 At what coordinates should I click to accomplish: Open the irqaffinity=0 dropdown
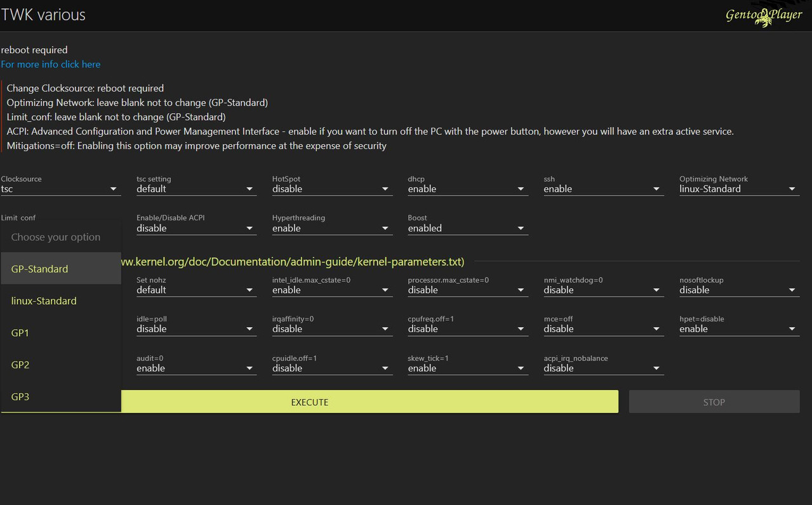pos(332,328)
